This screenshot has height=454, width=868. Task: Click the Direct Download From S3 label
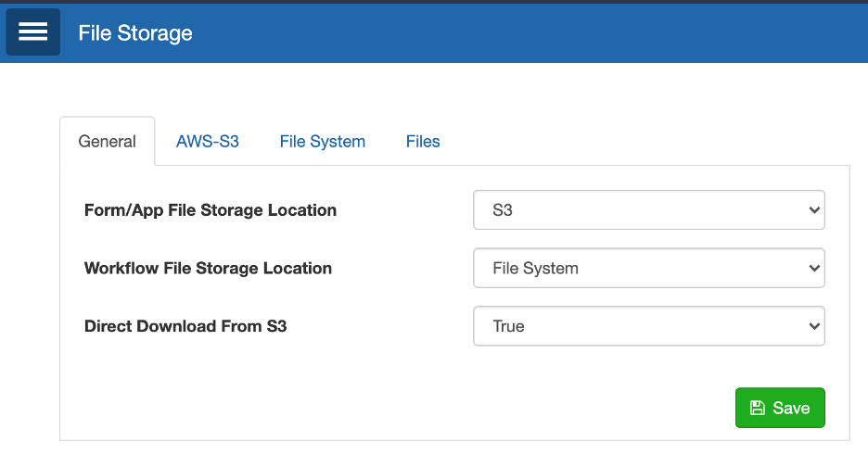pyautogui.click(x=185, y=326)
